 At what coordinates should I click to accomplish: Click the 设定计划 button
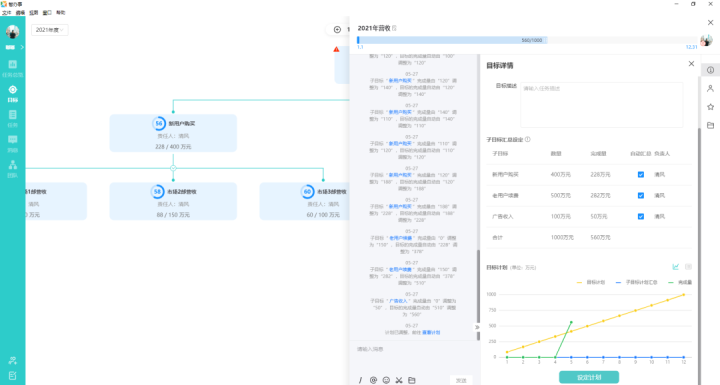(x=589, y=377)
